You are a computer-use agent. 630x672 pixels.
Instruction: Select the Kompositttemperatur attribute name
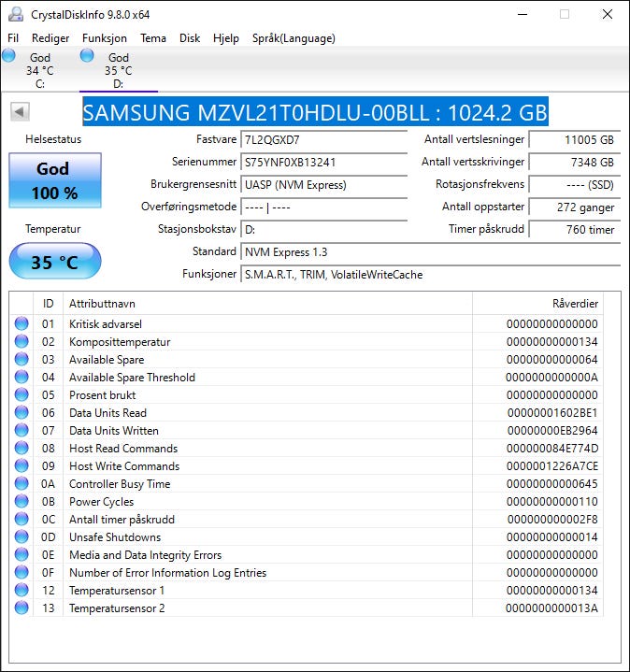point(120,342)
